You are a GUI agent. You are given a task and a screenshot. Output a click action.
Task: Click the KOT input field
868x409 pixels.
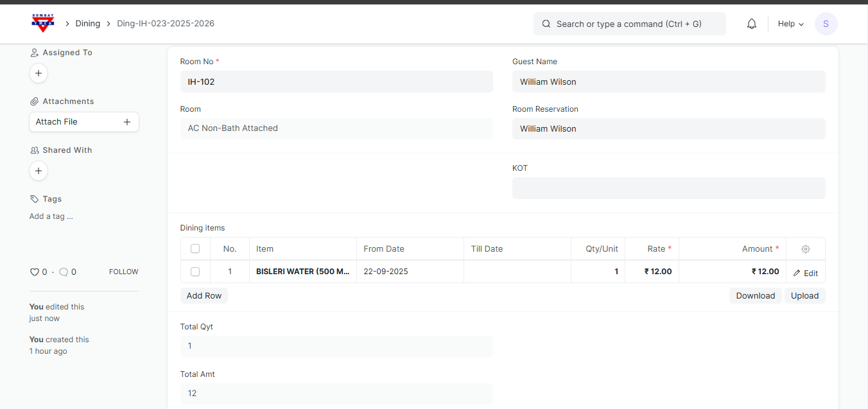(x=668, y=188)
